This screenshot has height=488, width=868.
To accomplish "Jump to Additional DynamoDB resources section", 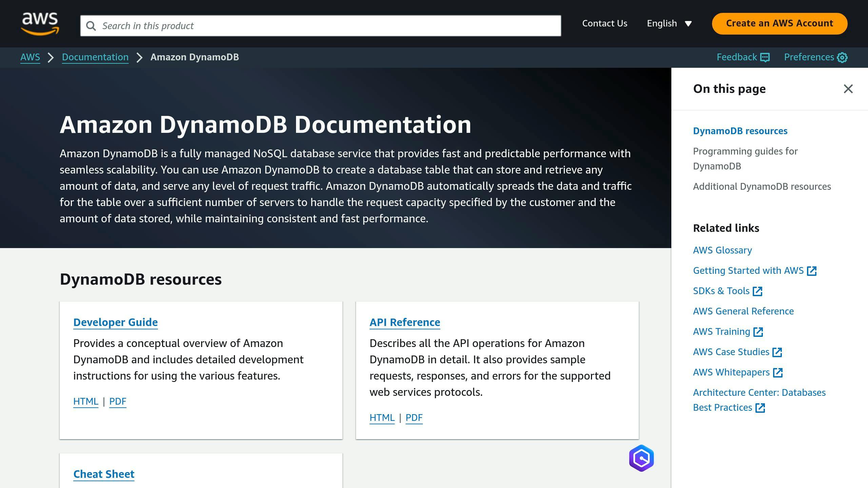I will click(x=762, y=186).
